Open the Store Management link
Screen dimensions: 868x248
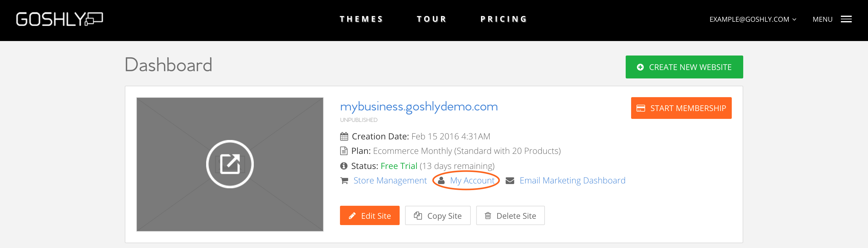390,181
